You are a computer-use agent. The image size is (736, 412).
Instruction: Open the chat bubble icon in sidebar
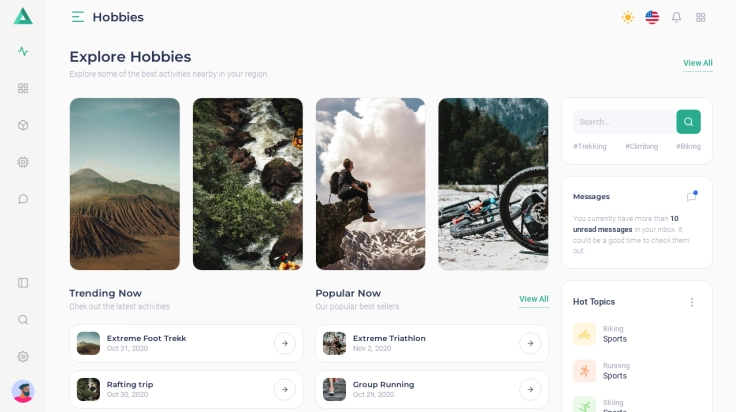[23, 199]
